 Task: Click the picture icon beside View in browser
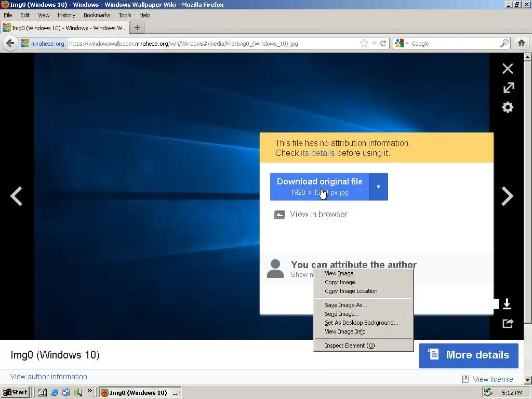(279, 215)
